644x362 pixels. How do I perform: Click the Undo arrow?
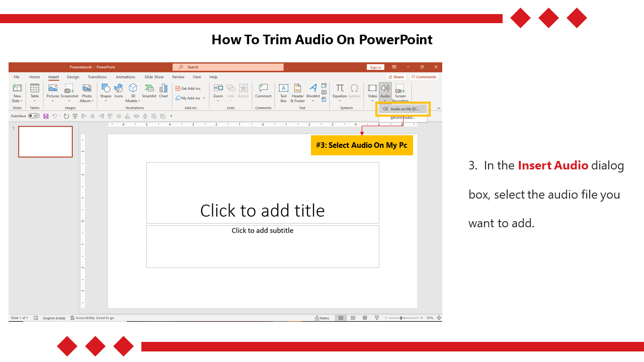pyautogui.click(x=54, y=116)
